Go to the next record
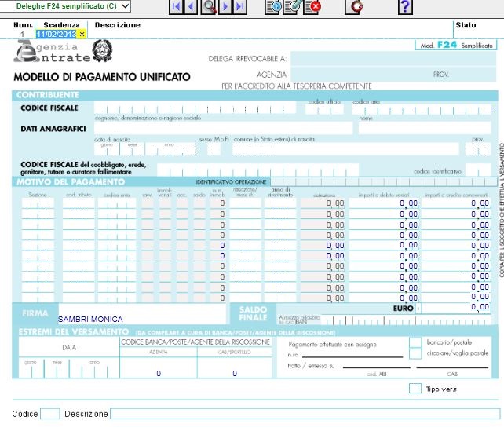Image resolution: width=504 pixels, height=446 pixels. (x=225, y=7)
